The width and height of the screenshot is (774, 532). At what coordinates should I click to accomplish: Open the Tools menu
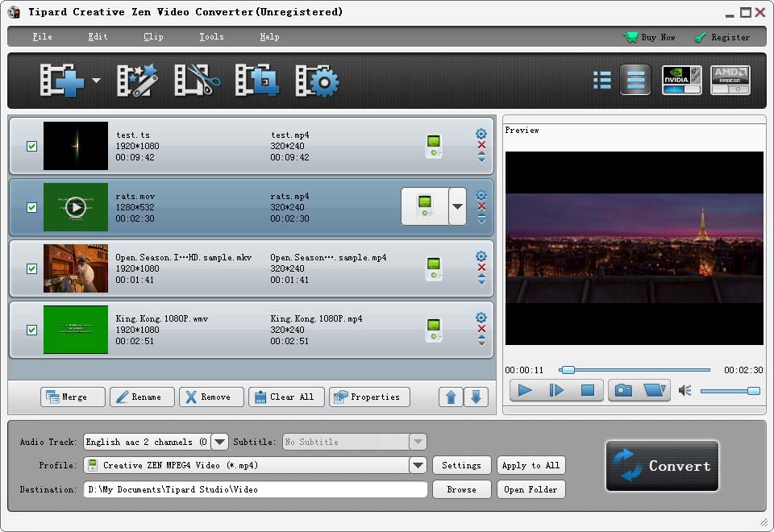point(211,37)
